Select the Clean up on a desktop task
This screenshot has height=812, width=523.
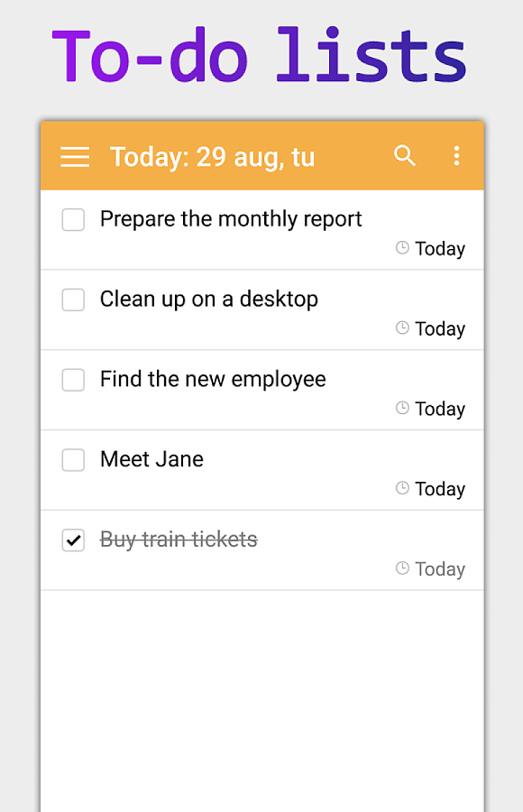(209, 300)
